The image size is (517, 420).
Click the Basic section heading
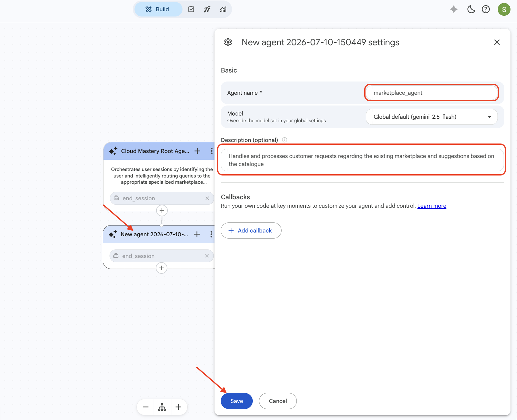(229, 70)
